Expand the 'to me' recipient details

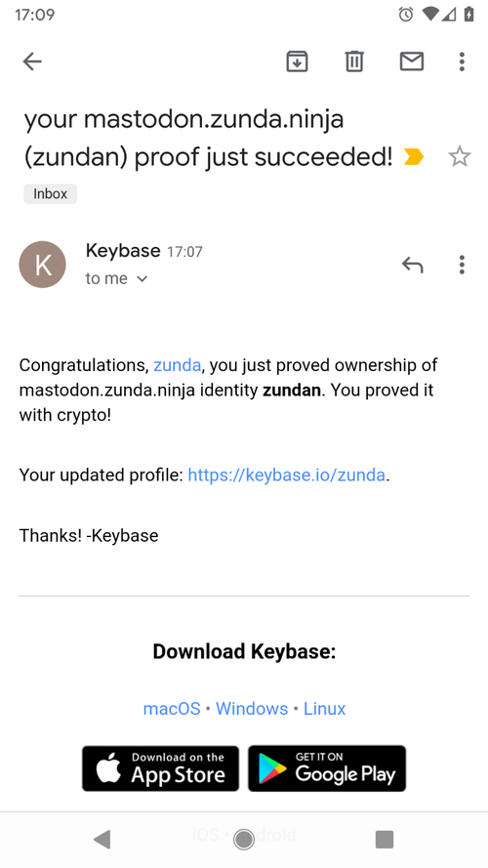[117, 278]
